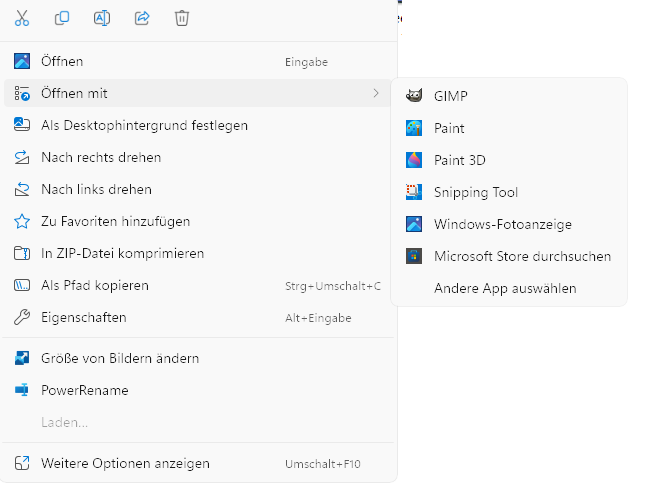Choose Paint 3D from the submenu
This screenshot has width=665, height=489.
pos(459,160)
